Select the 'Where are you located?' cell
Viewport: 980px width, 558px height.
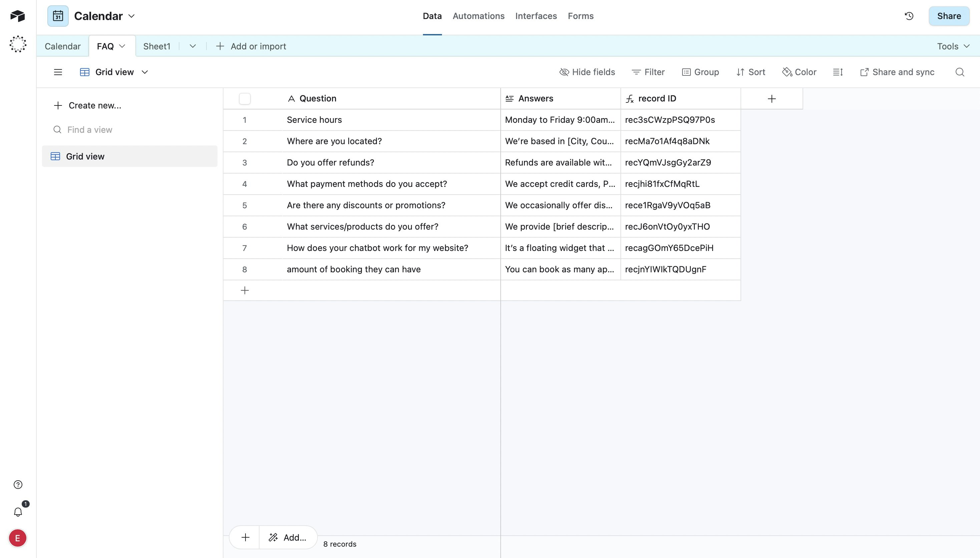(391, 142)
